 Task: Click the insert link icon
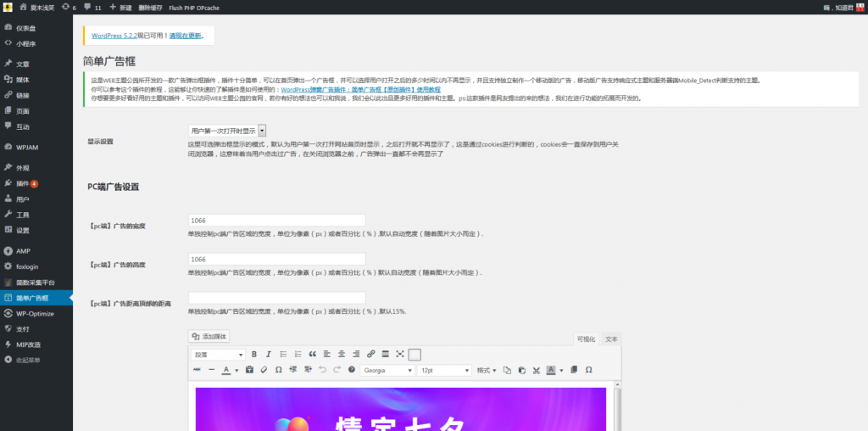pos(370,354)
